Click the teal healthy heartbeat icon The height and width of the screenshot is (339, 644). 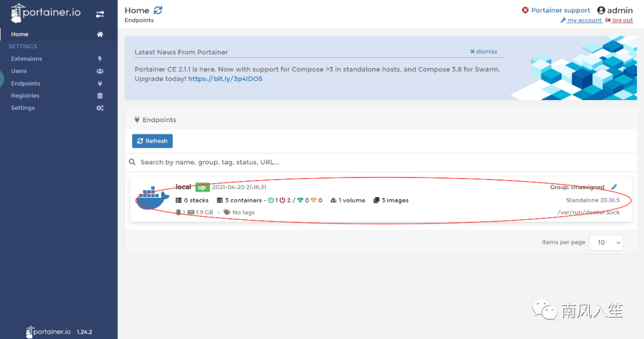click(x=300, y=200)
